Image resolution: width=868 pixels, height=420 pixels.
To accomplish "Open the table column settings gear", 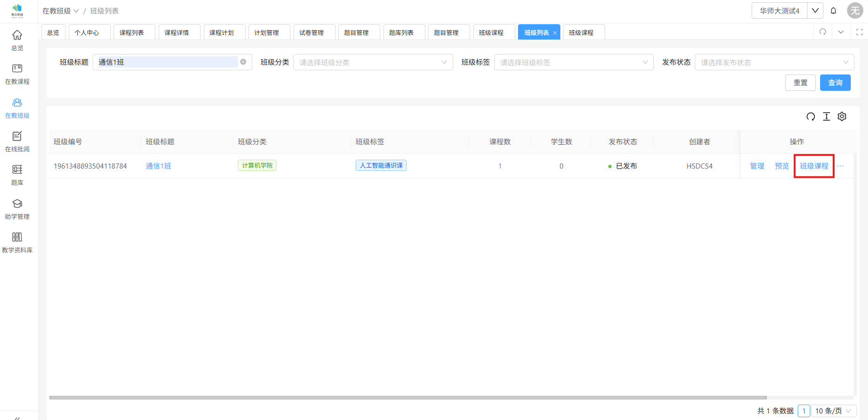I will tap(842, 116).
